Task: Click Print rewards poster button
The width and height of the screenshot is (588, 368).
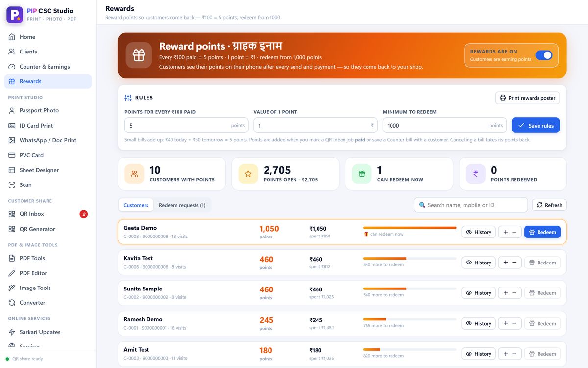Action: point(527,98)
